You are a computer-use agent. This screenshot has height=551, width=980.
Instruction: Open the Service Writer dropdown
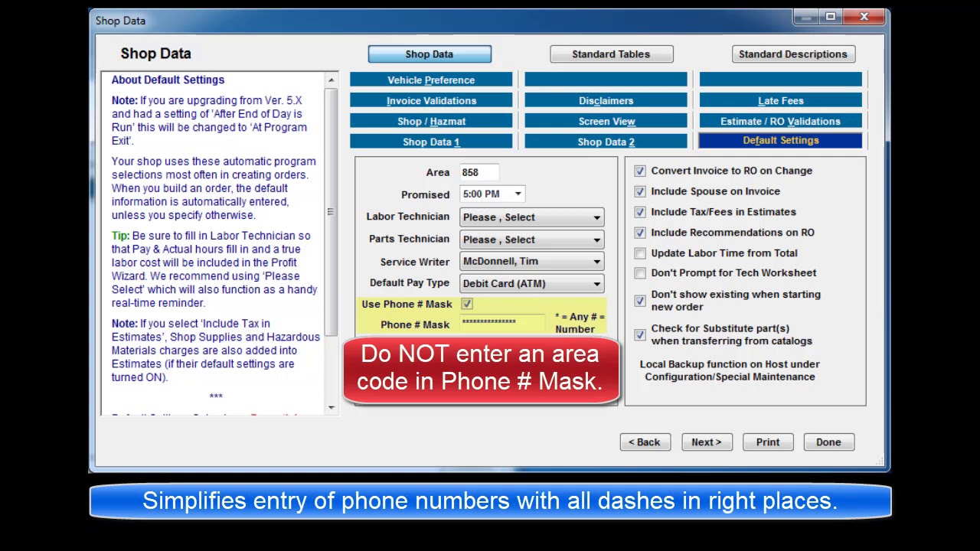[x=596, y=262]
